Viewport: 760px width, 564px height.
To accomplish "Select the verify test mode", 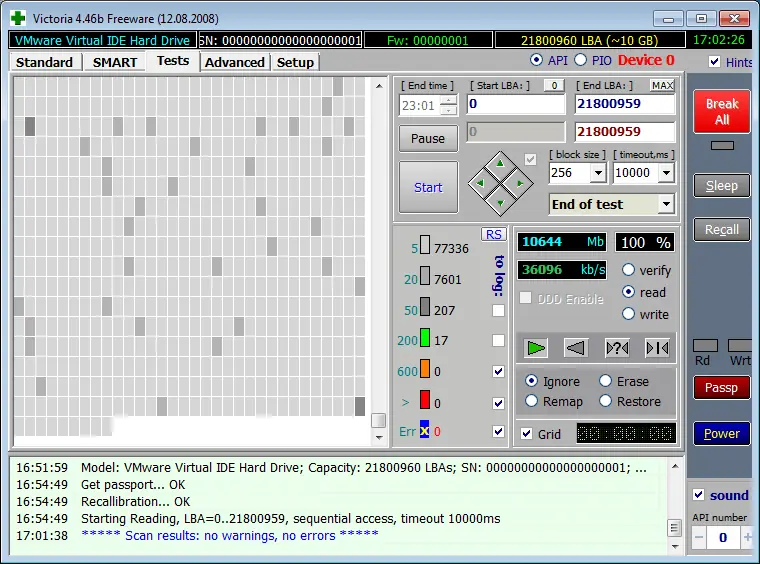I will pyautogui.click(x=628, y=270).
